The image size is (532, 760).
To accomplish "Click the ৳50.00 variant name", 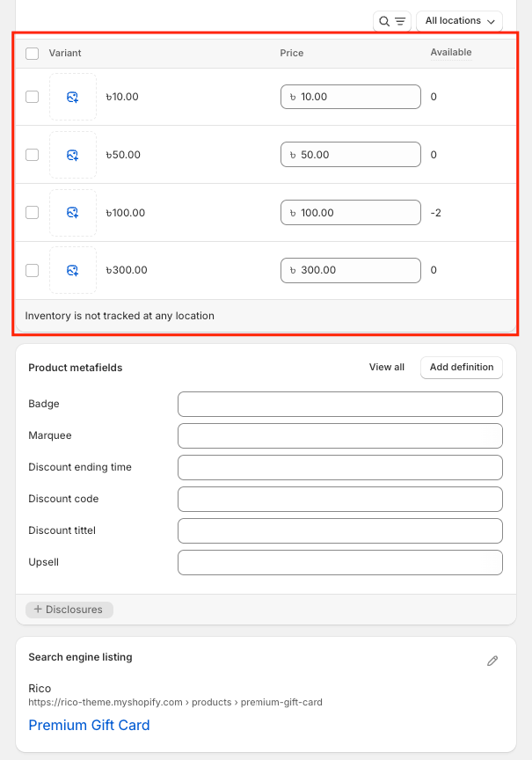I will (123, 155).
